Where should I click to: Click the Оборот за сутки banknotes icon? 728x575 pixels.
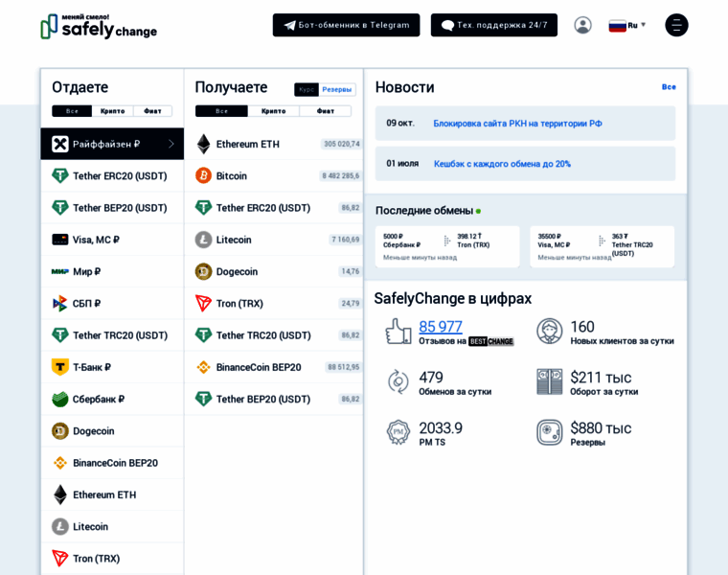pyautogui.click(x=549, y=381)
